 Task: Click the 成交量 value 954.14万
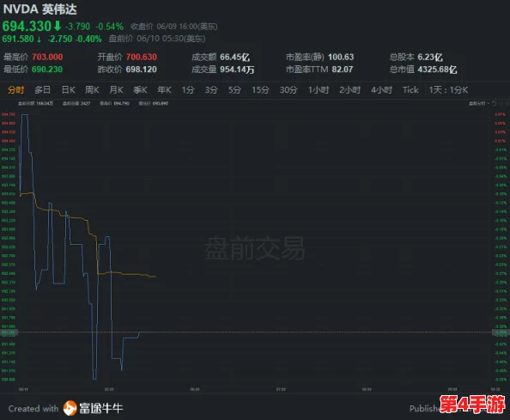[237, 70]
